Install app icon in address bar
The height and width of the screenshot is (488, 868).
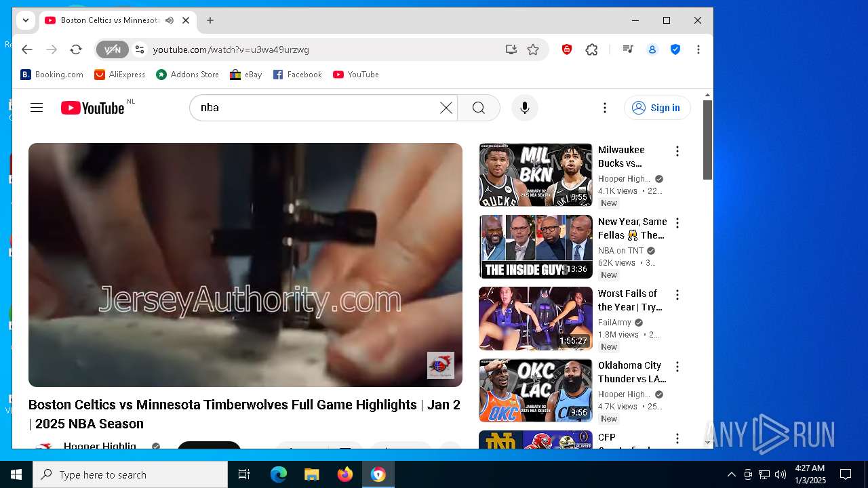tap(511, 49)
